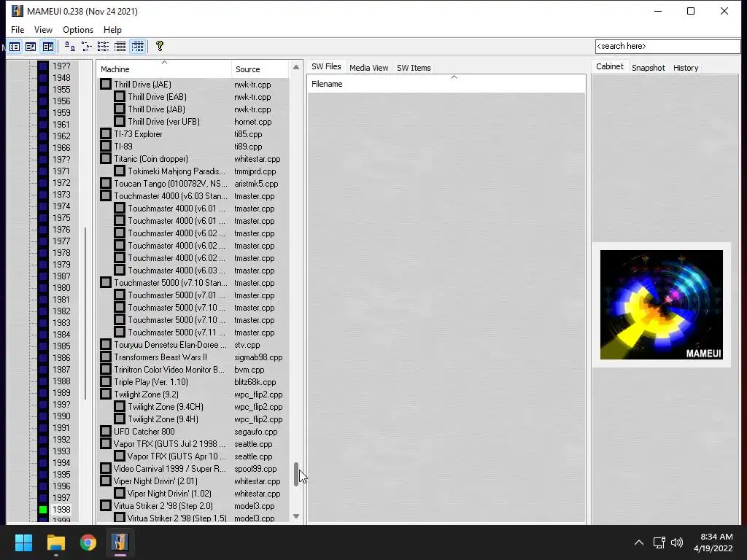Switch to the Snapshot tab
The width and height of the screenshot is (747, 560).
pyautogui.click(x=649, y=68)
